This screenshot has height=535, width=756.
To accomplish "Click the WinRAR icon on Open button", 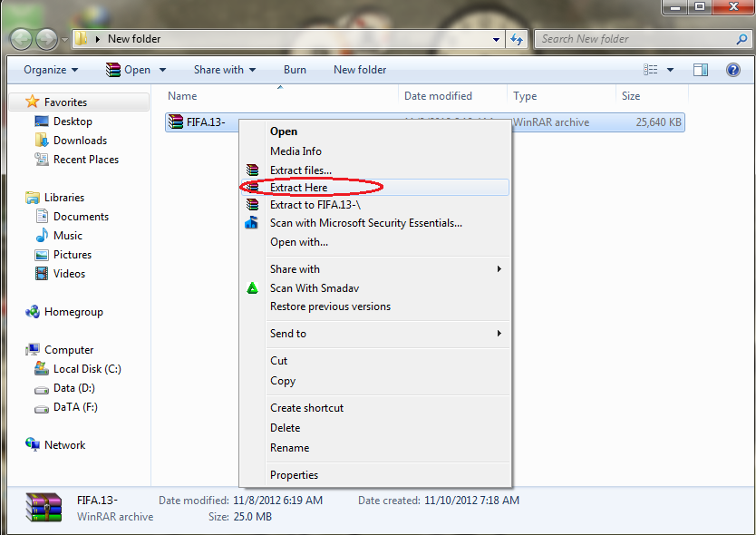I will click(112, 70).
